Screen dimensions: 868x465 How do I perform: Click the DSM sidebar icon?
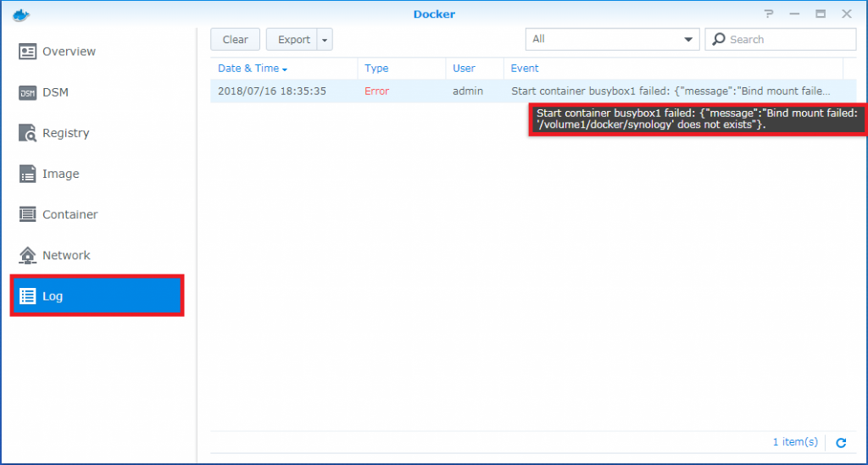tap(27, 93)
